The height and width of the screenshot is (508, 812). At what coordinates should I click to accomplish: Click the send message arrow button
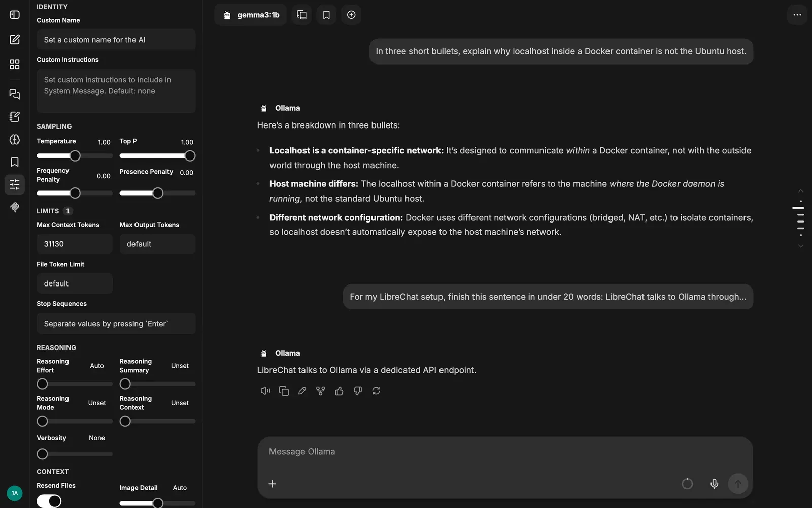click(x=738, y=484)
